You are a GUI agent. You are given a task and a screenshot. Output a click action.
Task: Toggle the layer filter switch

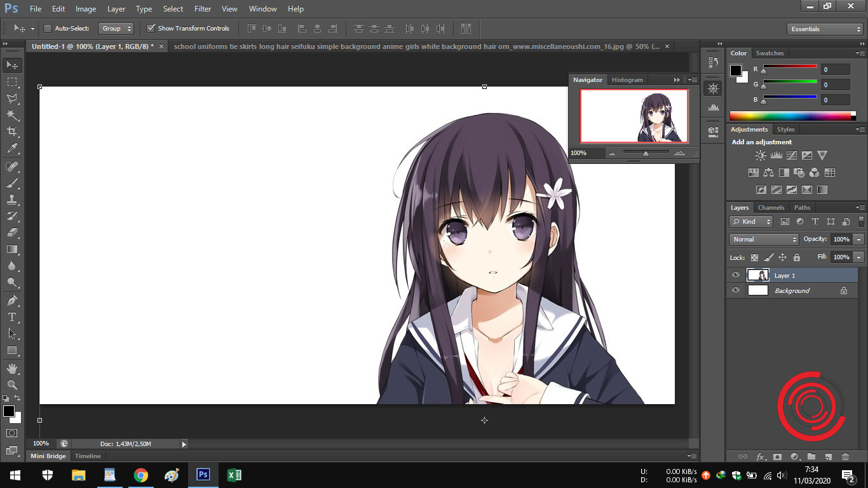pyautogui.click(x=861, y=221)
